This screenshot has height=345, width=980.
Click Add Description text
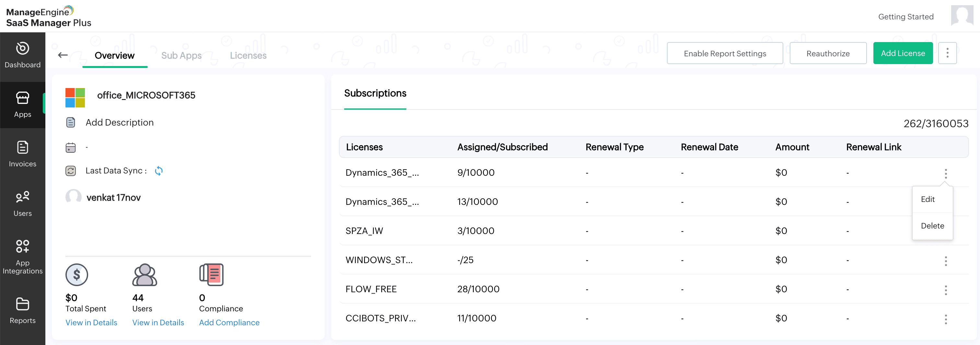click(120, 122)
